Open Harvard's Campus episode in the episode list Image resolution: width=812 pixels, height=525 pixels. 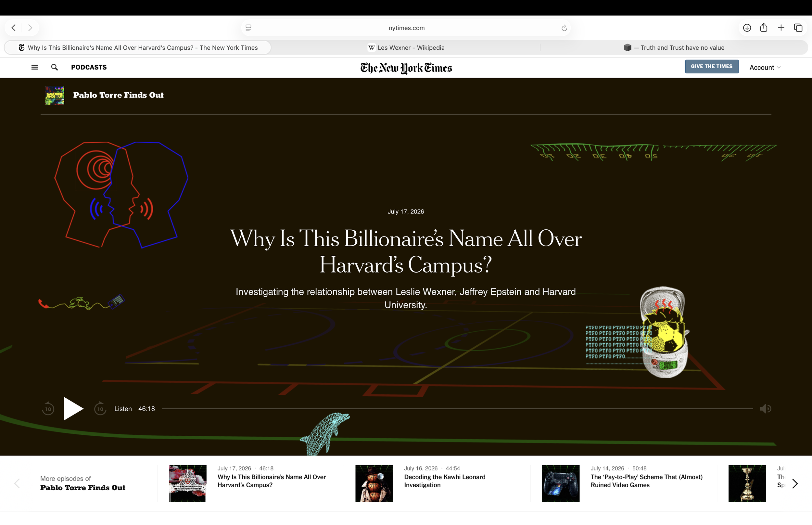click(272, 481)
